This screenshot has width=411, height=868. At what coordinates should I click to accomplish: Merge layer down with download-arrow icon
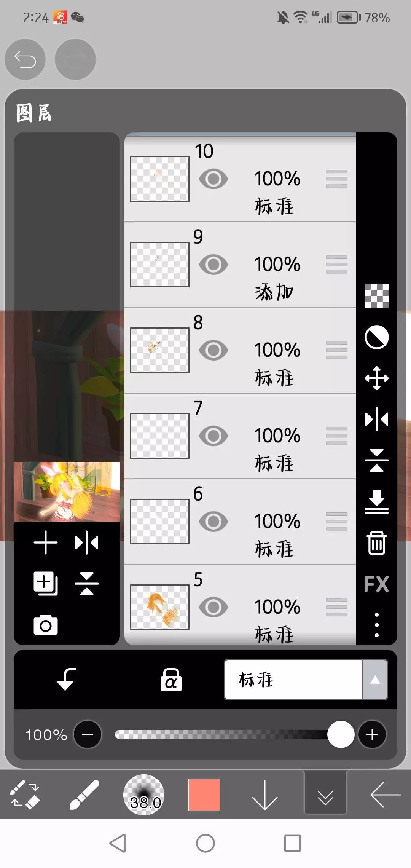tap(376, 501)
